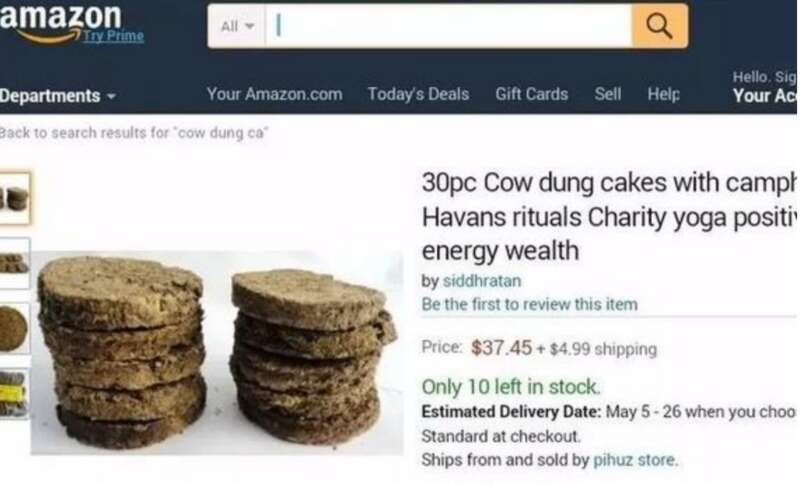The width and height of the screenshot is (800, 484).
Task: Open the Help page
Action: click(x=664, y=94)
